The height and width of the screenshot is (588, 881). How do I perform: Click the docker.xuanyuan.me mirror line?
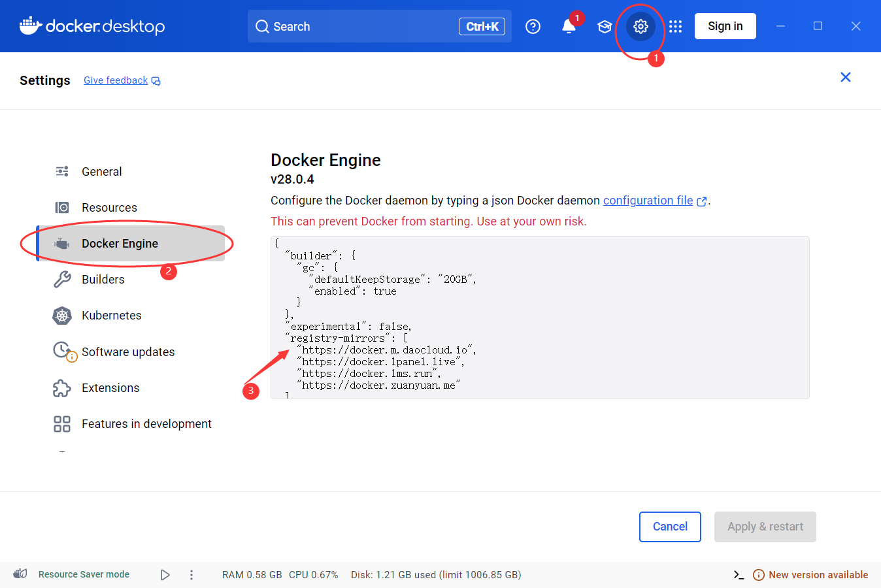coord(378,385)
